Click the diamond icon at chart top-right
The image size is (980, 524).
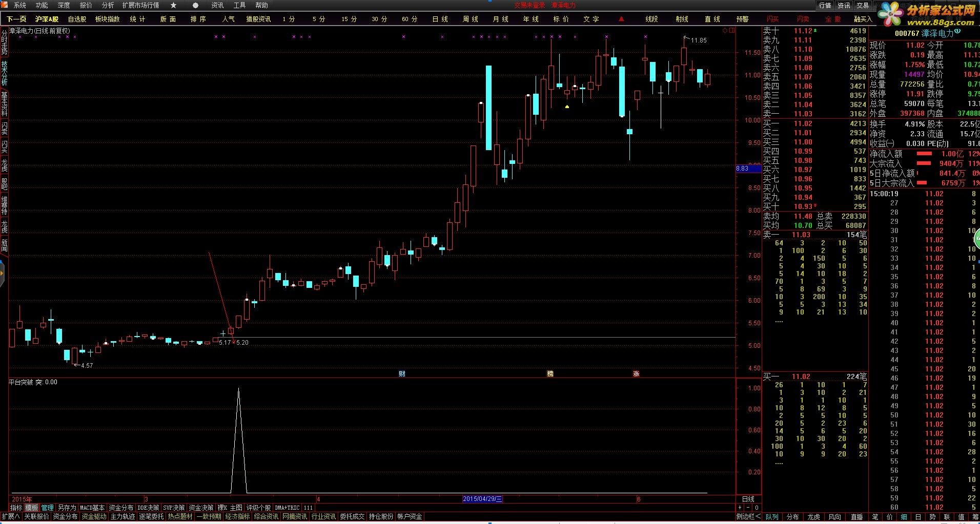coord(725,31)
